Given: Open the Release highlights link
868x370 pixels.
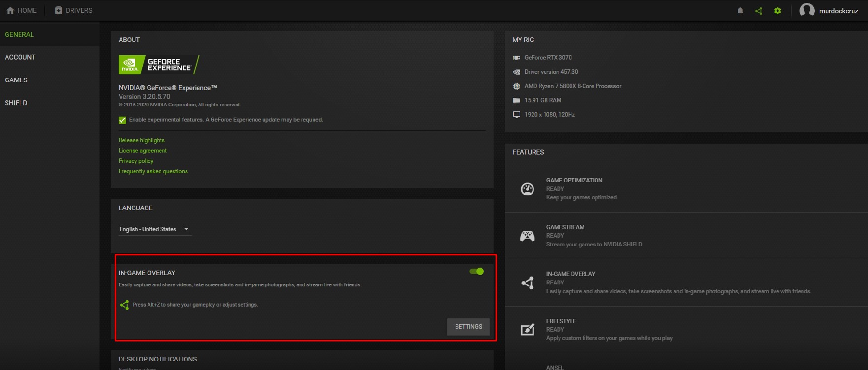Looking at the screenshot, I should [141, 140].
